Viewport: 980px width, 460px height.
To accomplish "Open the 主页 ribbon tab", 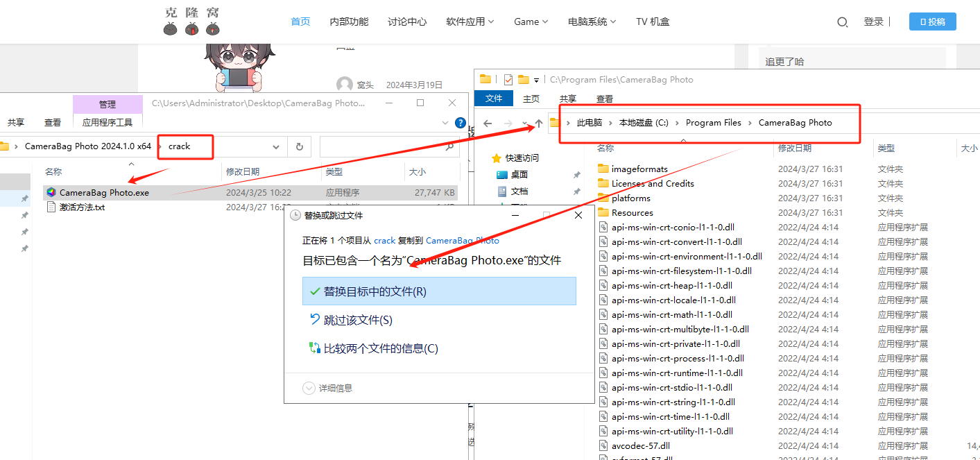I will coord(531,99).
